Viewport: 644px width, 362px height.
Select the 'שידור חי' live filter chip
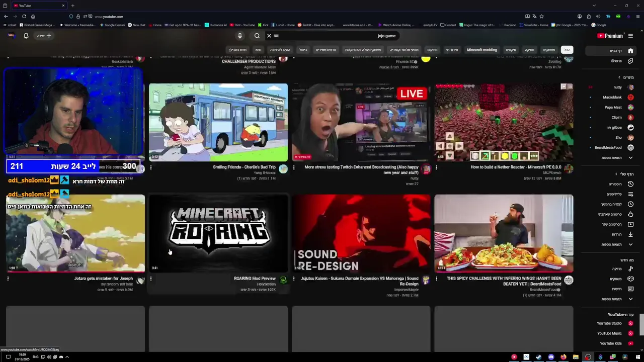coord(452,50)
